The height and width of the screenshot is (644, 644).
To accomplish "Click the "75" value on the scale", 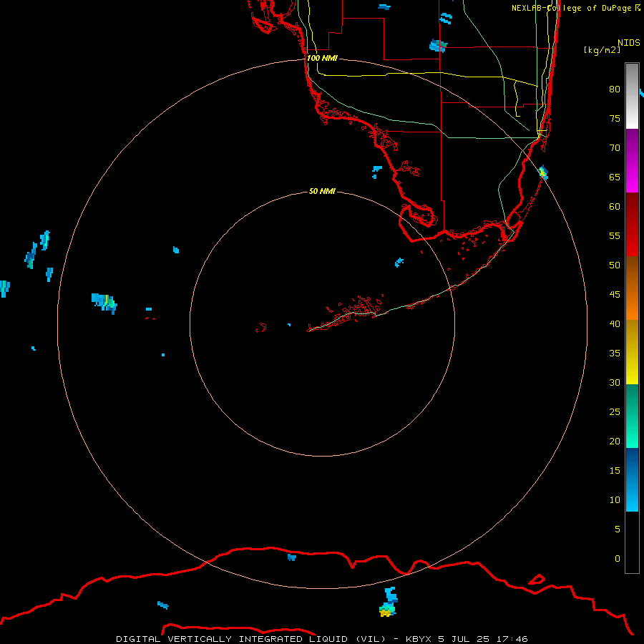I will 615,119.
